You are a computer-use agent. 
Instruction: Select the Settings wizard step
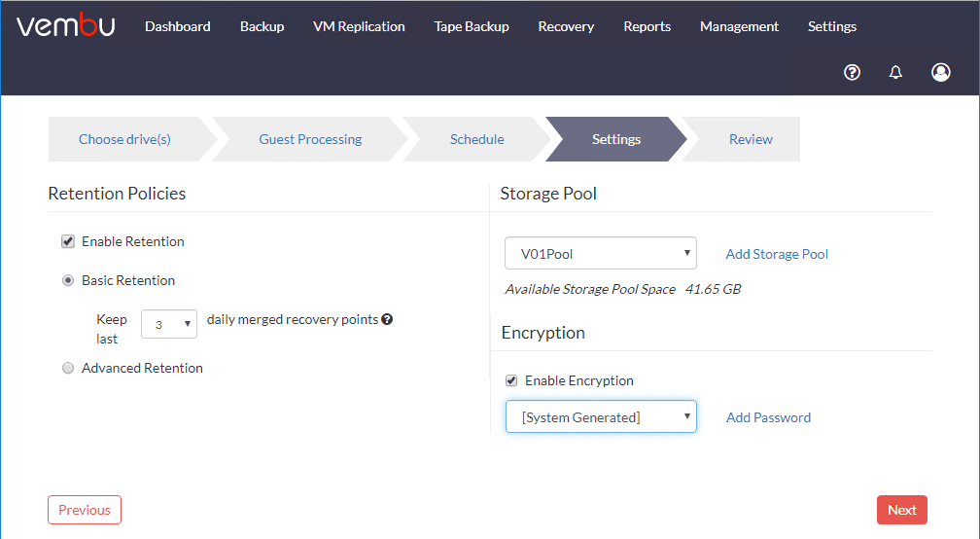(616, 139)
